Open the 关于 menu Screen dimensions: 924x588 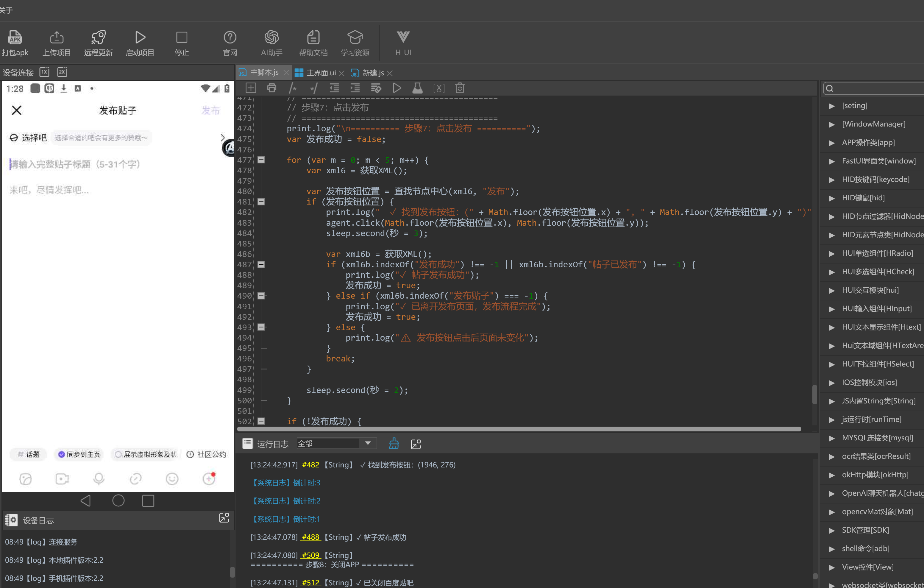coord(6,10)
